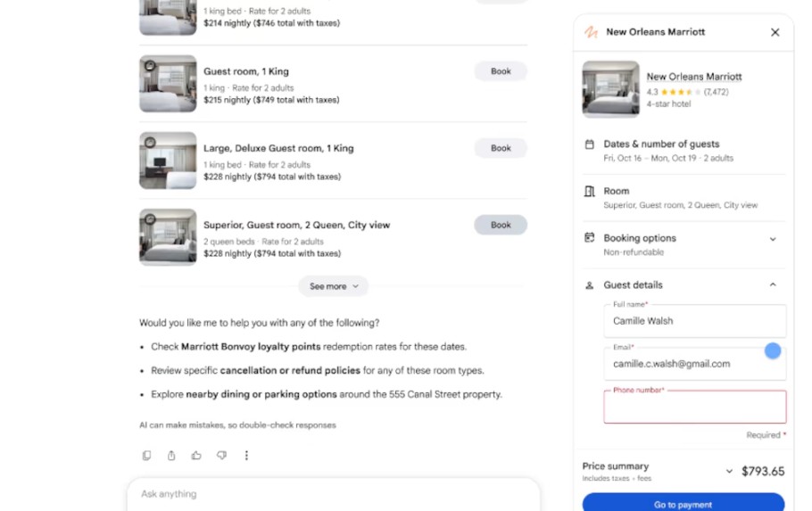Book the Guest room, 1 King
The image size is (812, 511).
(x=501, y=71)
